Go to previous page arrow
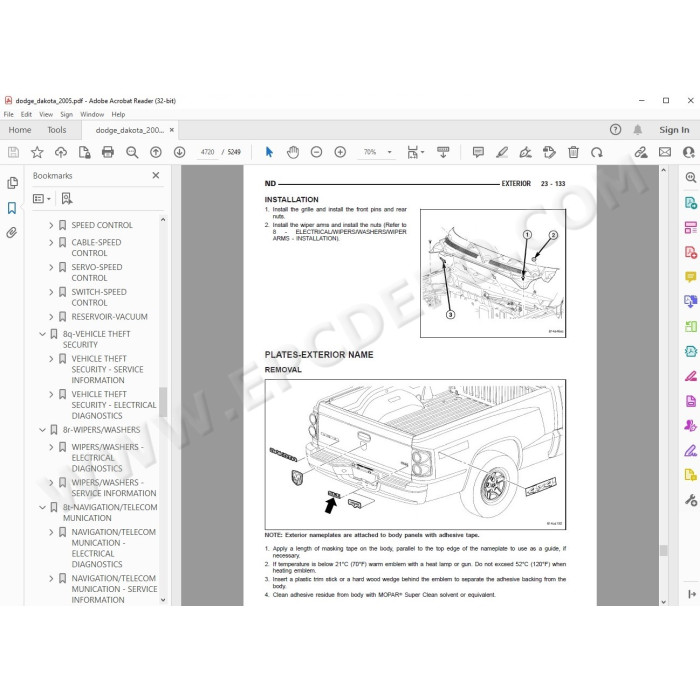 tap(156, 152)
